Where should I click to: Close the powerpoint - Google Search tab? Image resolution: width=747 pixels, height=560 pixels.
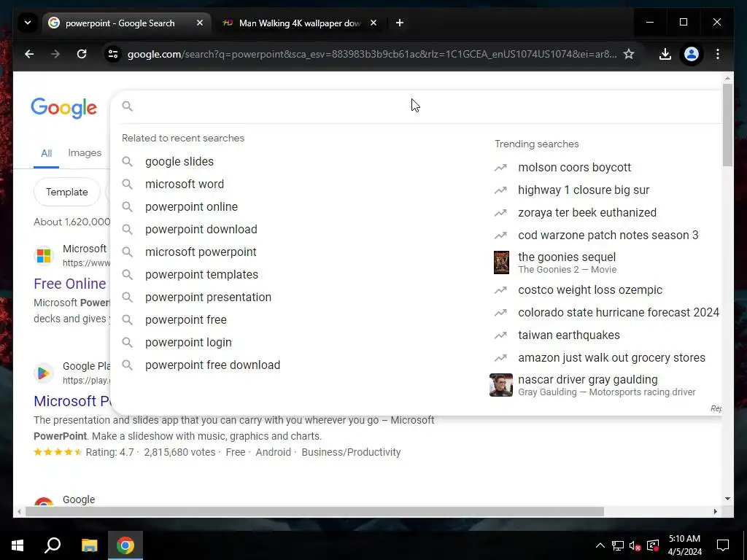200,23
